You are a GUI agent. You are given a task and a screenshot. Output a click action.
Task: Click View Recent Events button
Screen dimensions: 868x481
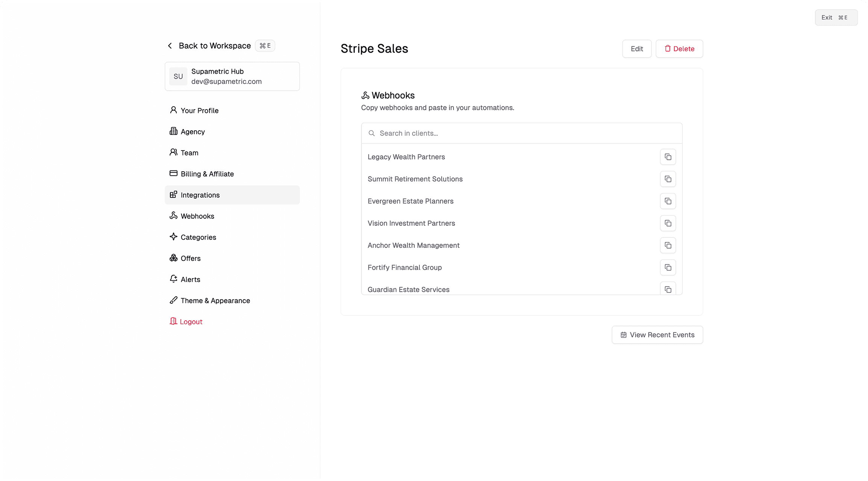[x=657, y=335]
